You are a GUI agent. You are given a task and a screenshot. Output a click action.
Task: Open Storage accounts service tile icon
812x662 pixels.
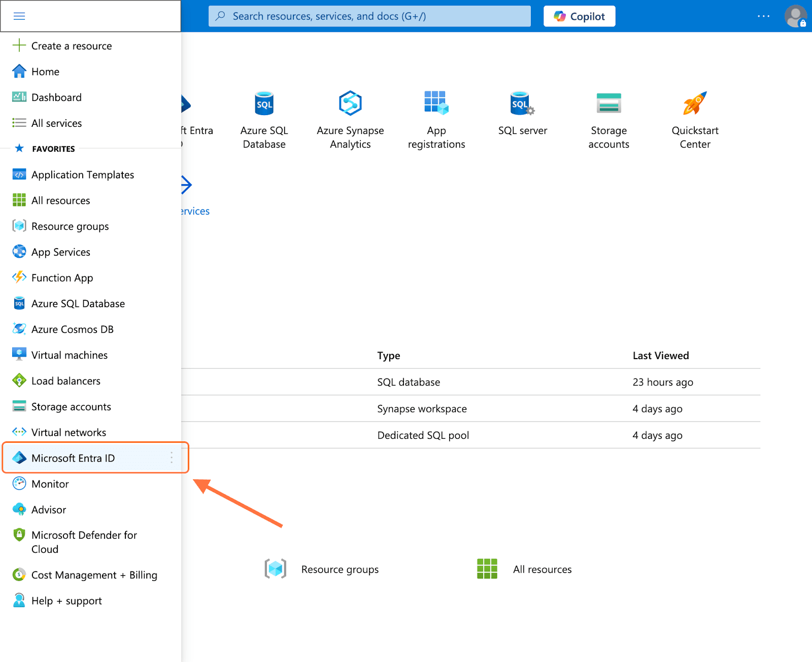tap(608, 103)
